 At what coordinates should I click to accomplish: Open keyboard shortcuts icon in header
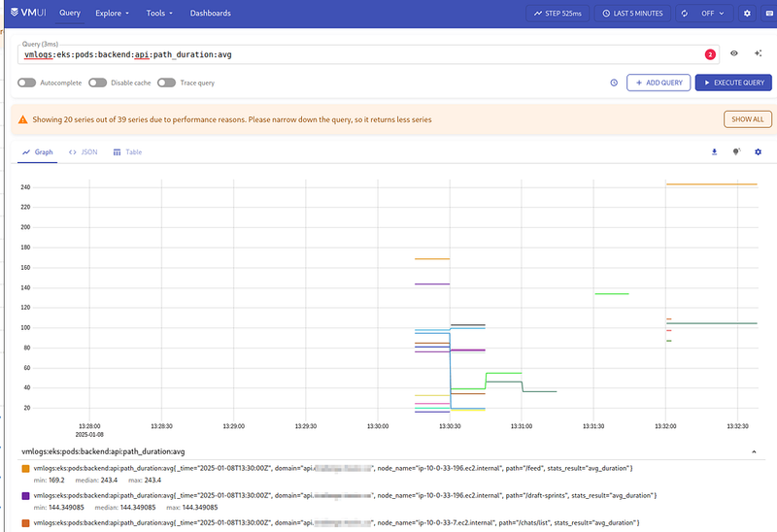click(x=767, y=14)
